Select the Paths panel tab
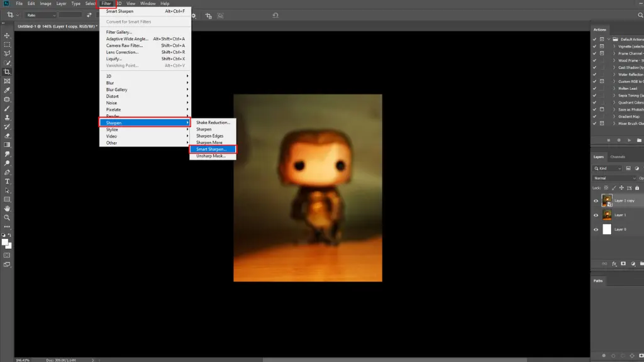This screenshot has width=644, height=362. [x=598, y=281]
